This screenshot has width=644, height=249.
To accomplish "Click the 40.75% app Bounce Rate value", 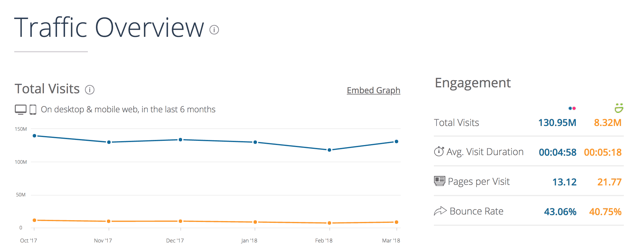I will coord(606,211).
